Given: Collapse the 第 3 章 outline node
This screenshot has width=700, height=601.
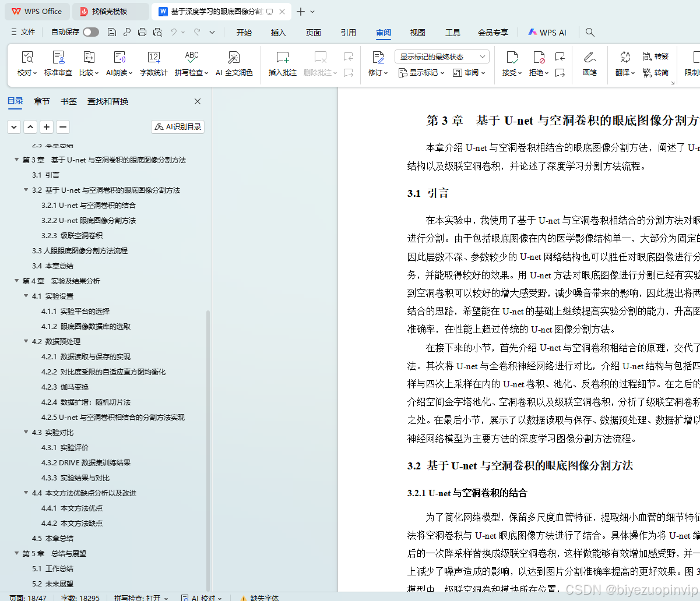Looking at the screenshot, I should pyautogui.click(x=17, y=160).
